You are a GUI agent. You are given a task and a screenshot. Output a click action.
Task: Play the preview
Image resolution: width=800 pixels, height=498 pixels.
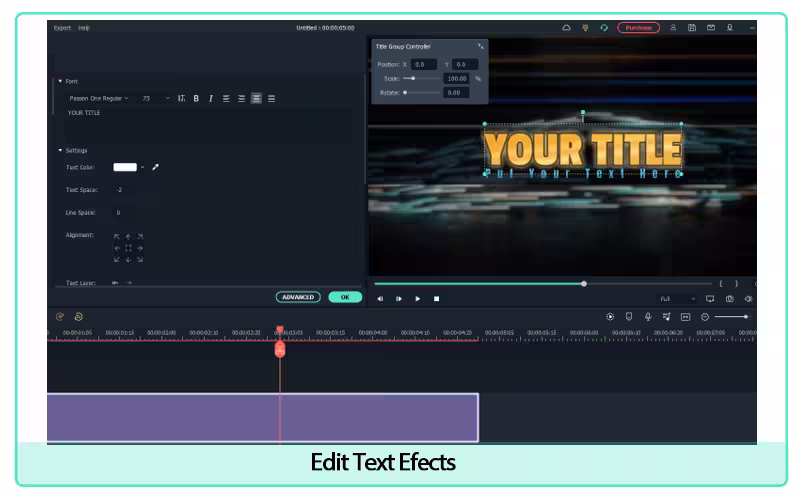point(417,298)
